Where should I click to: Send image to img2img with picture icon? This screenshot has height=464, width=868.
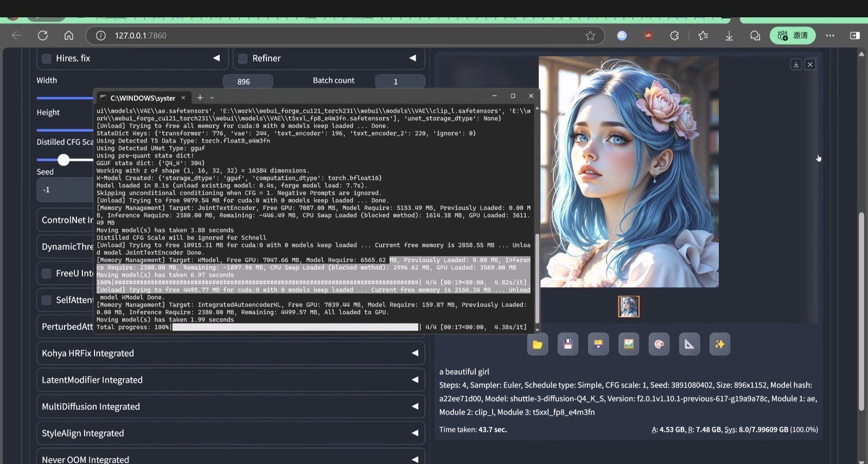click(628, 344)
